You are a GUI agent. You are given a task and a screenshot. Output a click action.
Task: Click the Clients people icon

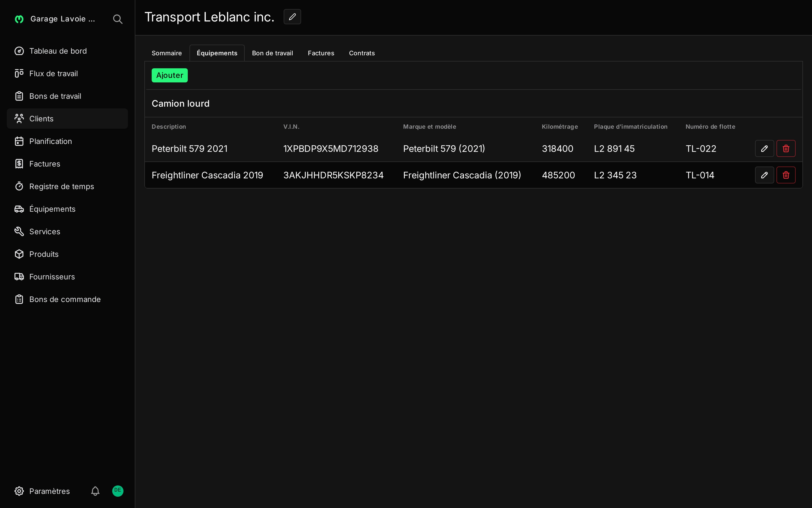[19, 119]
